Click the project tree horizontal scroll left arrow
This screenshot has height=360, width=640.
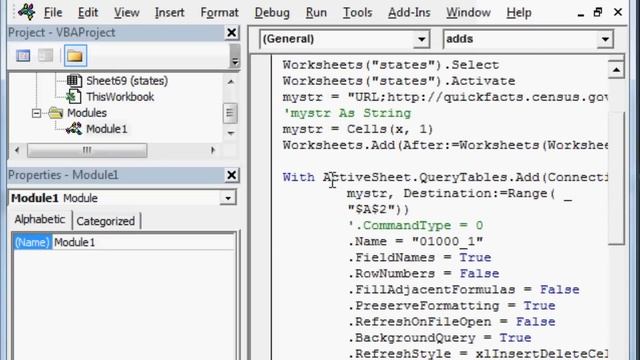(17, 150)
